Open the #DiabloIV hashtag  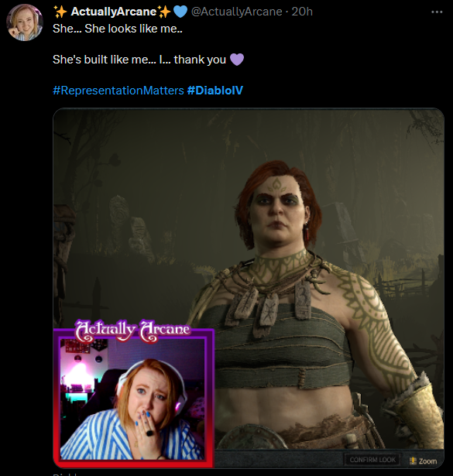pos(215,91)
